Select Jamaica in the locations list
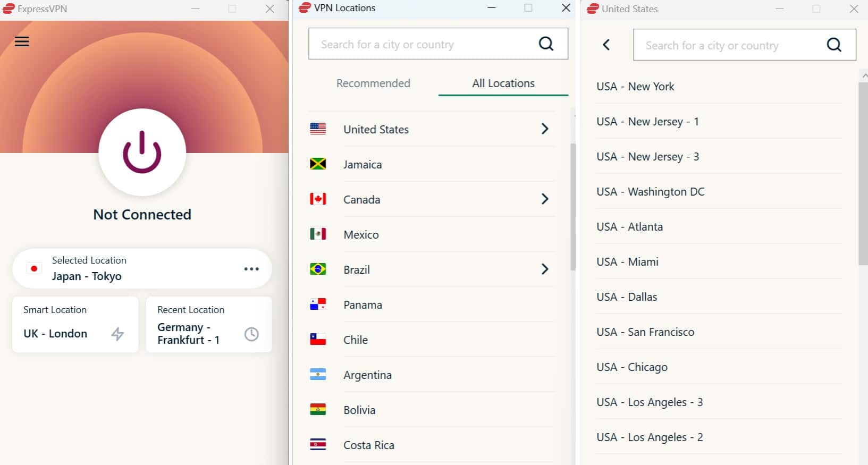The image size is (868, 465). tap(432, 164)
